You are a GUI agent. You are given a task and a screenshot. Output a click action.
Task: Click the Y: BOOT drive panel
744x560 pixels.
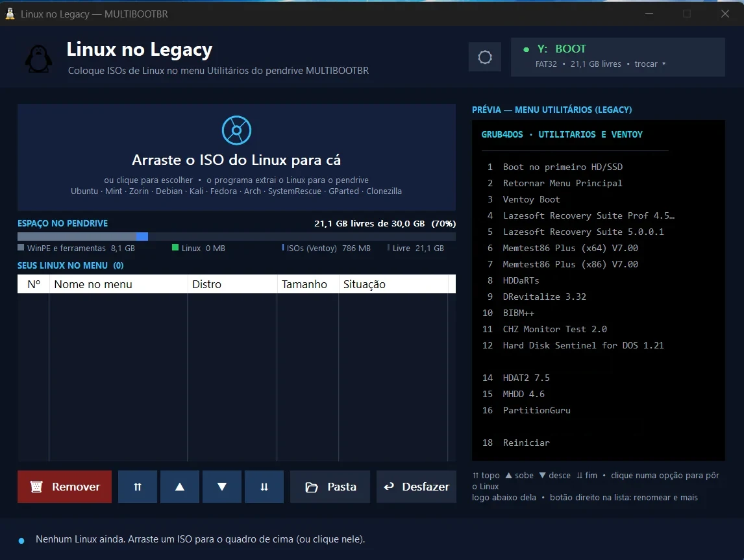(x=618, y=57)
